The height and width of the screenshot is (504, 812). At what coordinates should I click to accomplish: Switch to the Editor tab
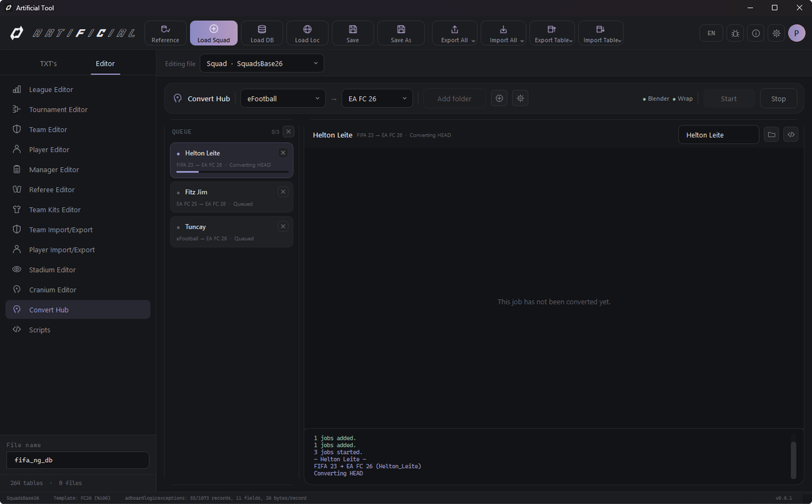coord(105,64)
